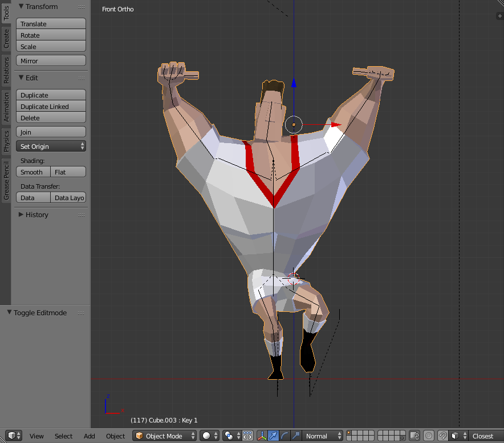
Task: Switch to the Physics tab
Action: 6,141
